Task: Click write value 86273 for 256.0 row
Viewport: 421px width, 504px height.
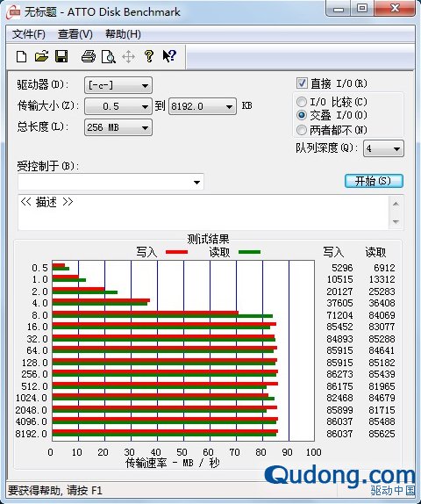Action: pos(339,374)
